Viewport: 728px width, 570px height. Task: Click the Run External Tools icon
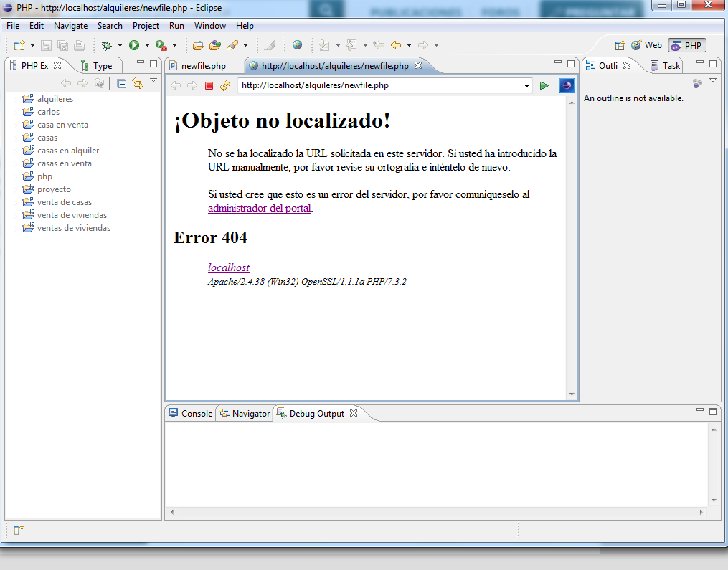[161, 45]
